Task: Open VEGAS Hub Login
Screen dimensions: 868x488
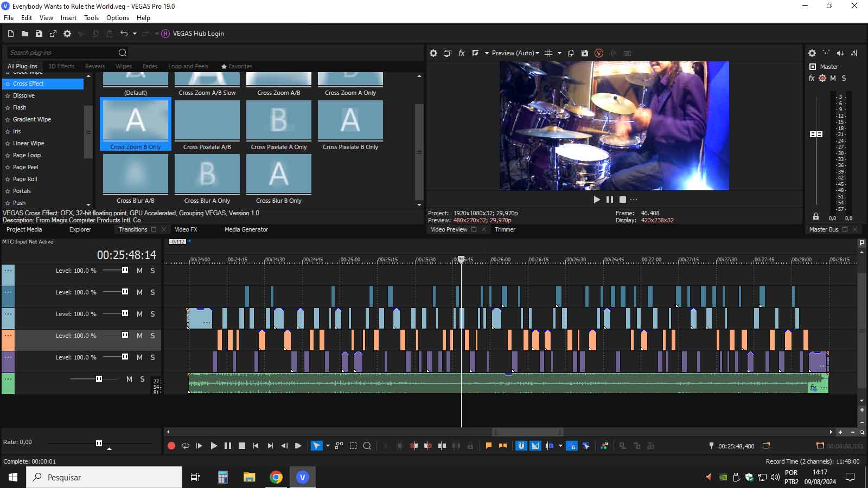Action: point(193,34)
